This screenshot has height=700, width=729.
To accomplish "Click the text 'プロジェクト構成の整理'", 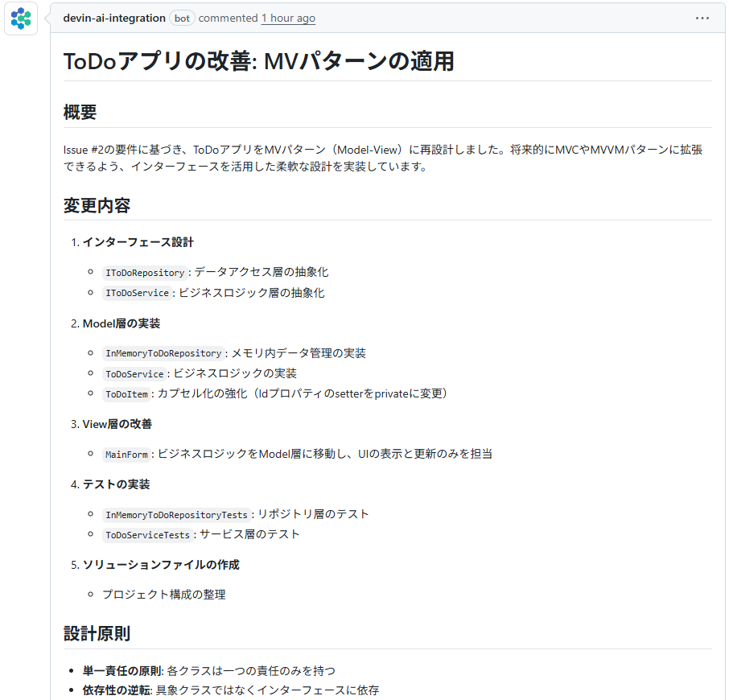I will (x=164, y=595).
